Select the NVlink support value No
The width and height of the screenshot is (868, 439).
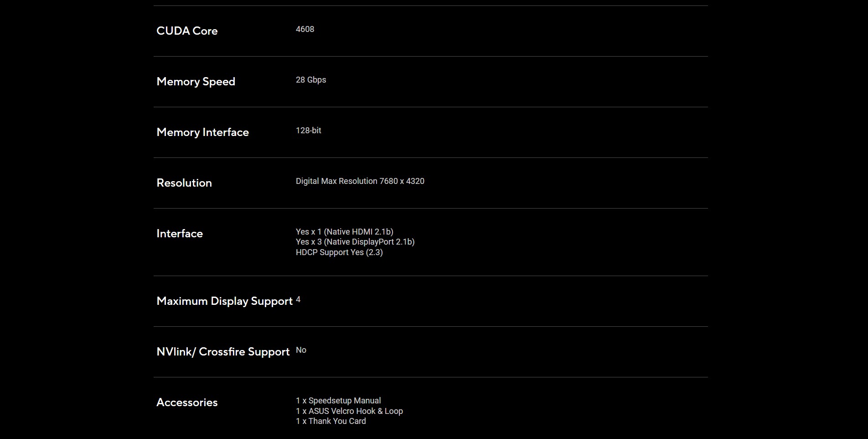coord(301,350)
